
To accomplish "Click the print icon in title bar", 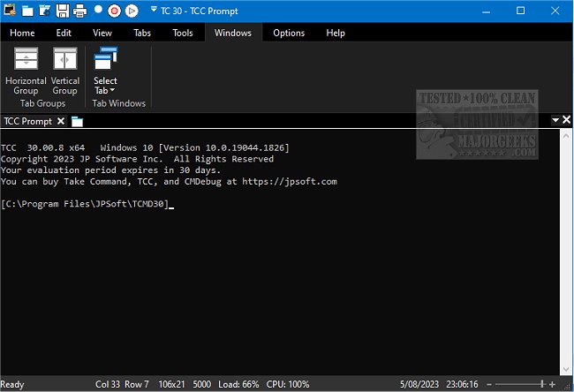I will coord(80,11).
